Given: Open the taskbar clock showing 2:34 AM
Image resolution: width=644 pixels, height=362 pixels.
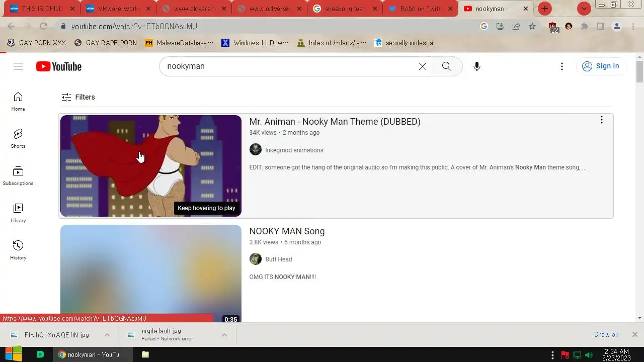Looking at the screenshot, I should [617, 355].
